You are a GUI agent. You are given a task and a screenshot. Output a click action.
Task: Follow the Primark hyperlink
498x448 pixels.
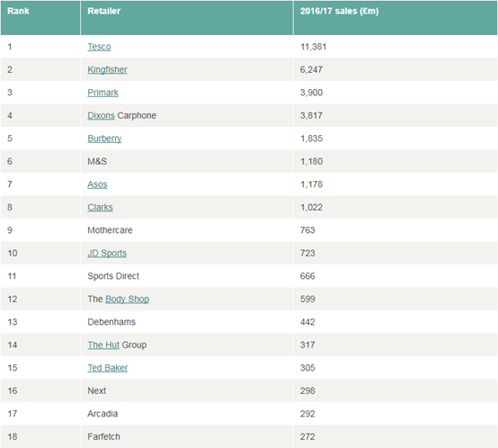click(x=102, y=93)
